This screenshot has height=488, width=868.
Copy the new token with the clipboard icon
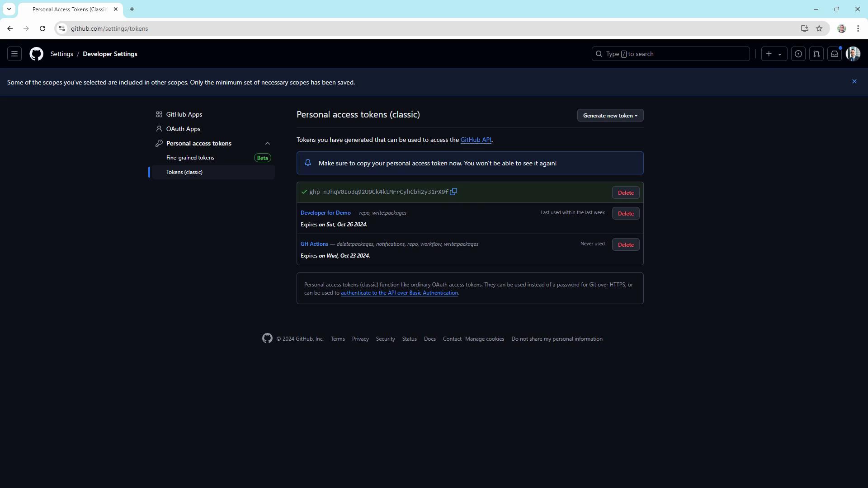click(x=453, y=192)
